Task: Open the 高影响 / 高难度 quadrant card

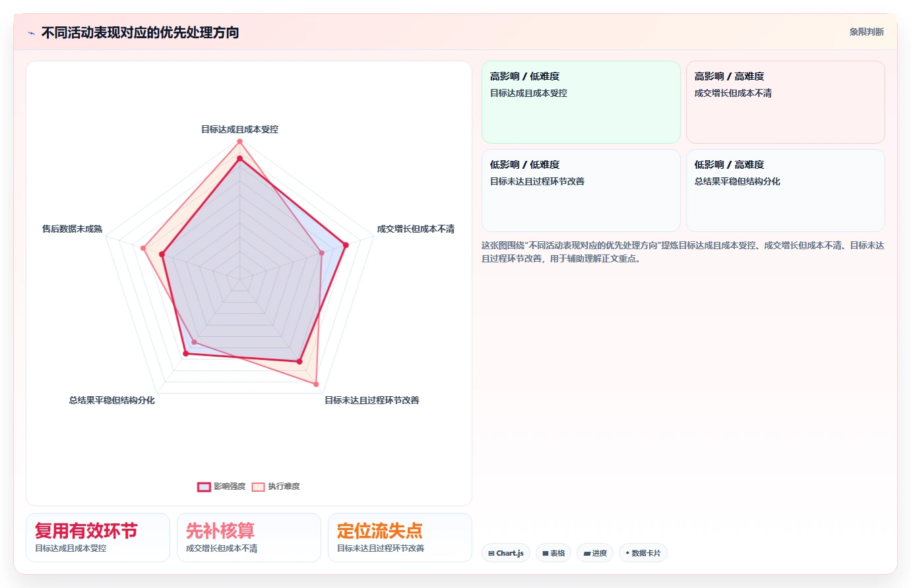Action: click(x=786, y=102)
